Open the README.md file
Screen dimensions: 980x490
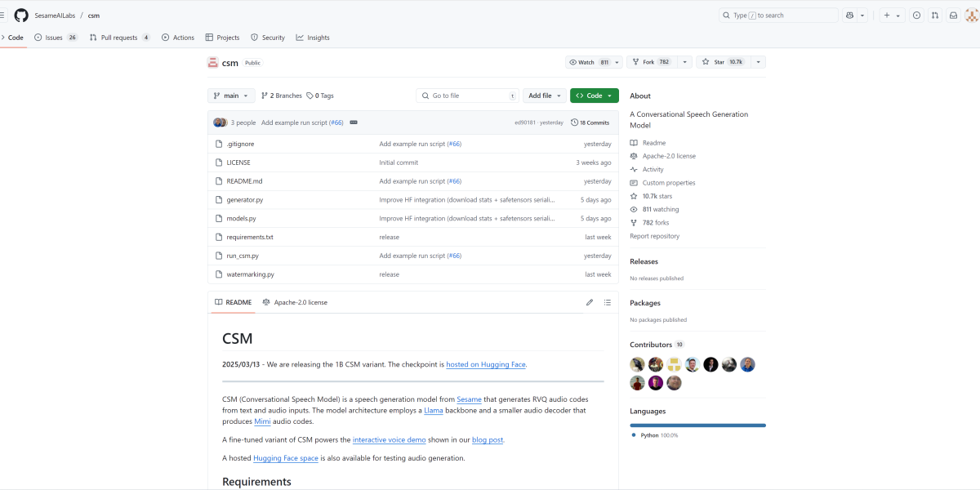(x=245, y=181)
